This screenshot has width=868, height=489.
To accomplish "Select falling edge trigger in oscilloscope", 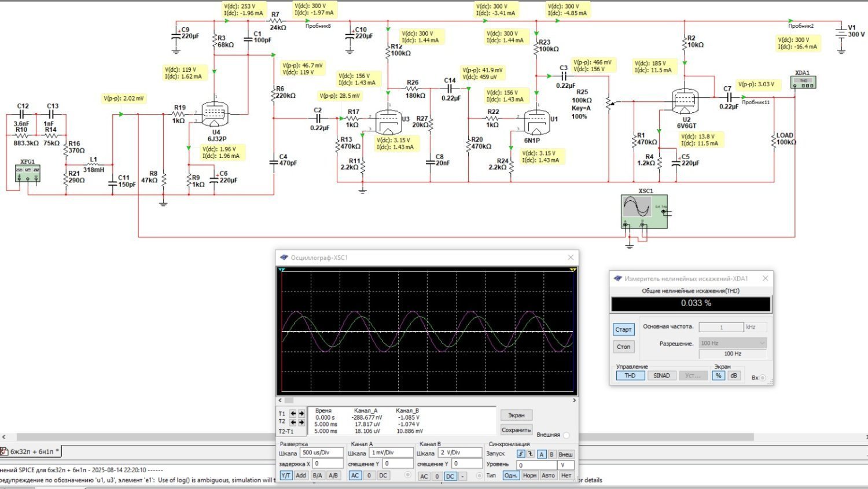I will coord(530,454).
